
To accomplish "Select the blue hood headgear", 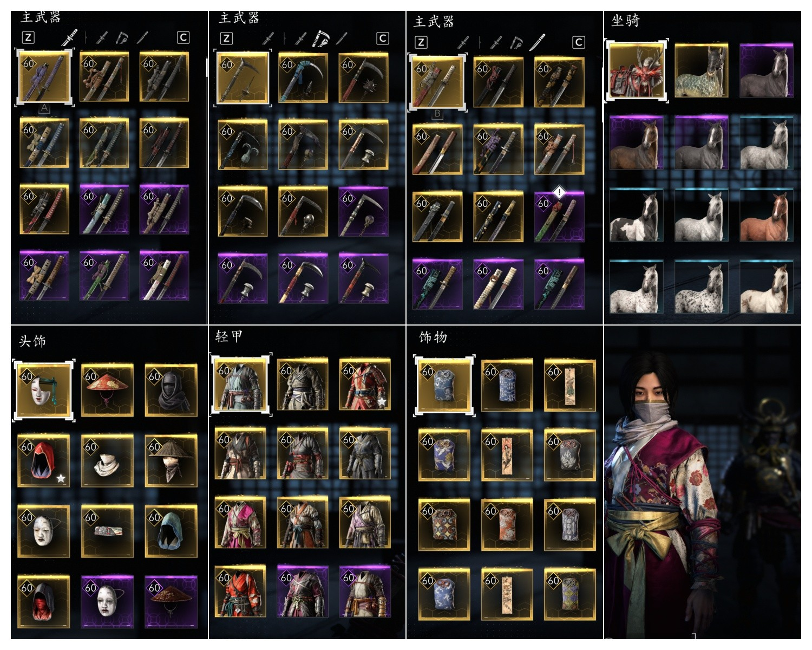I will tap(171, 531).
